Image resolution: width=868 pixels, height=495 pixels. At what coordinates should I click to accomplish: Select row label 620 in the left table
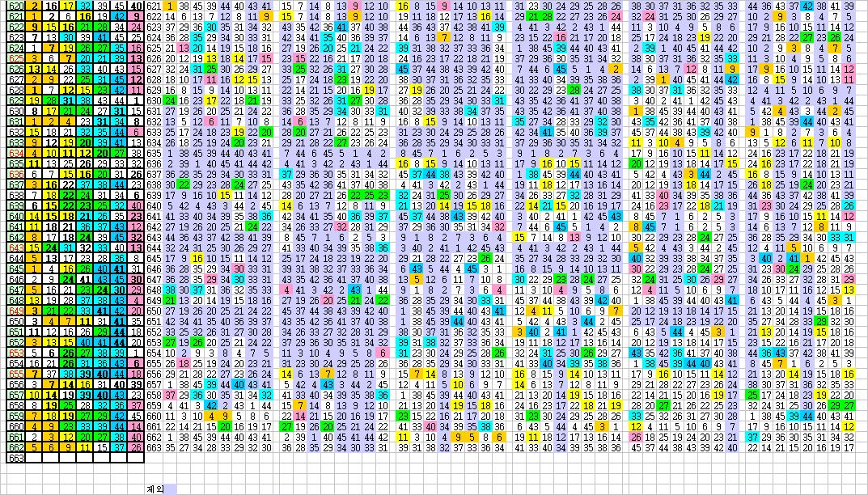15,6
